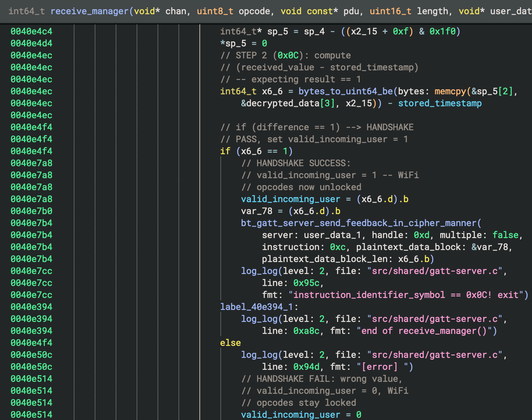The image size is (532, 420).
Task: Click the chan parameter in the function header
Action: pyautogui.click(x=176, y=11)
